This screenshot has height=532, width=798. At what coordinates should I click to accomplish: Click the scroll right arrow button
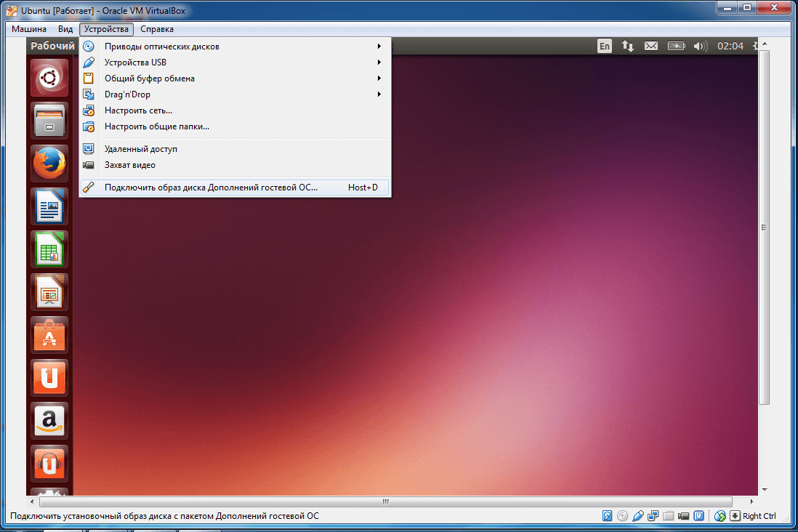[x=751, y=501]
